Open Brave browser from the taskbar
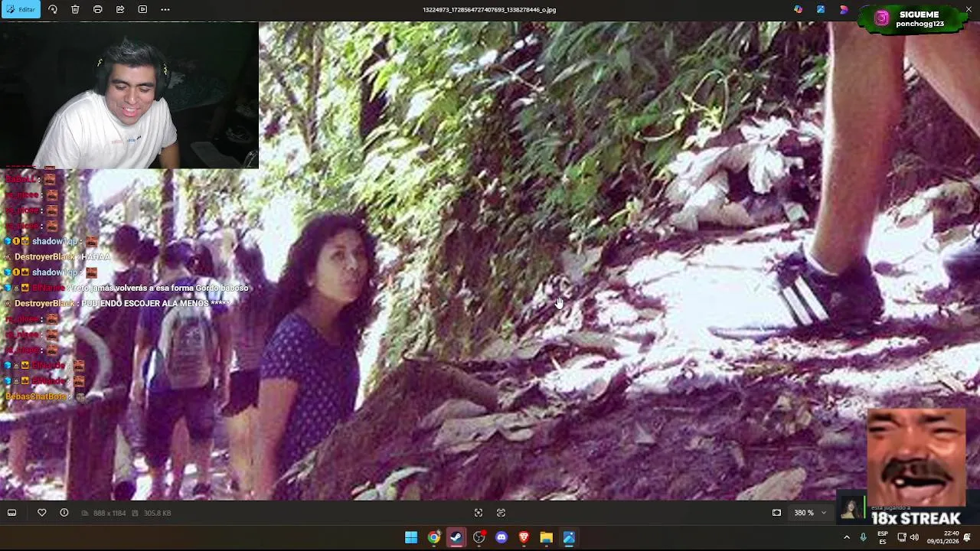 (524, 537)
